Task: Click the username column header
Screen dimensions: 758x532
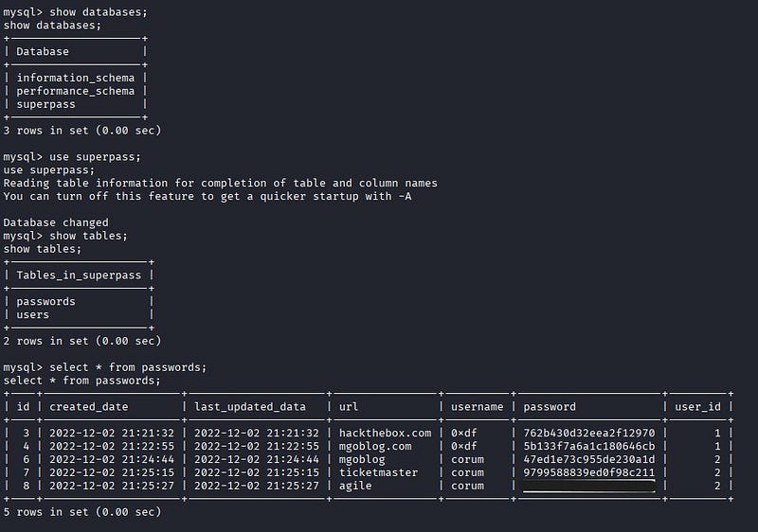Action: coord(477,407)
